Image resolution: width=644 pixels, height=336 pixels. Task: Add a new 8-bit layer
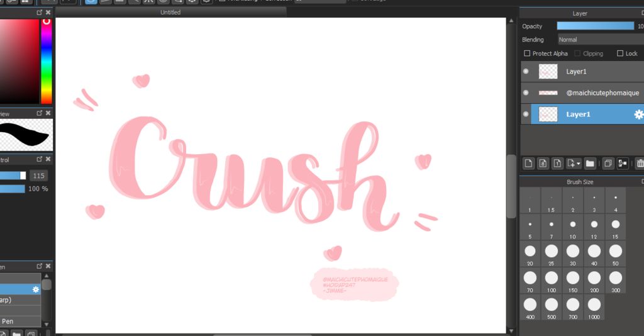click(543, 164)
